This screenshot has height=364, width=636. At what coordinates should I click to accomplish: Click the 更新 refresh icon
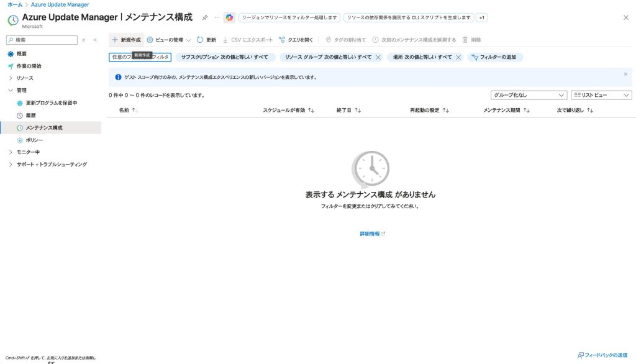[x=200, y=40]
